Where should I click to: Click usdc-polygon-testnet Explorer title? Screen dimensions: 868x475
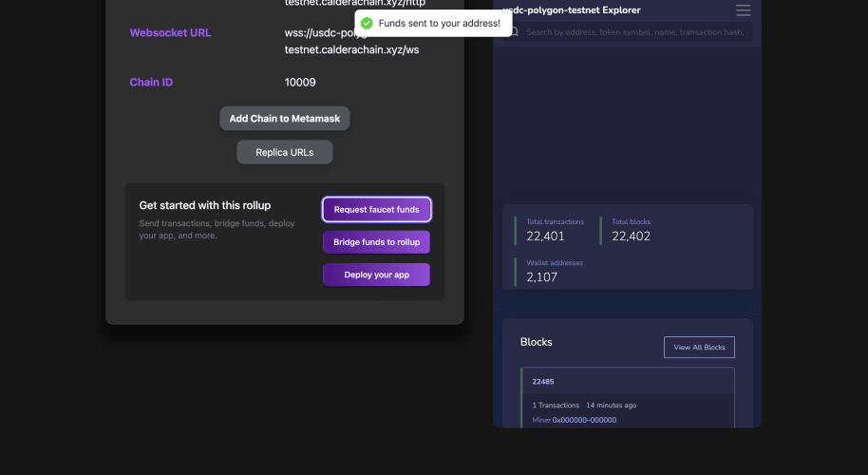click(572, 9)
